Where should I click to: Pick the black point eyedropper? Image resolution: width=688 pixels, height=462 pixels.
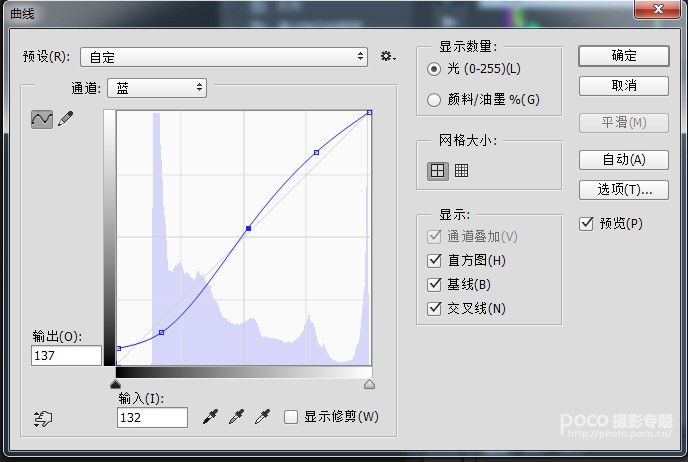click(x=211, y=416)
